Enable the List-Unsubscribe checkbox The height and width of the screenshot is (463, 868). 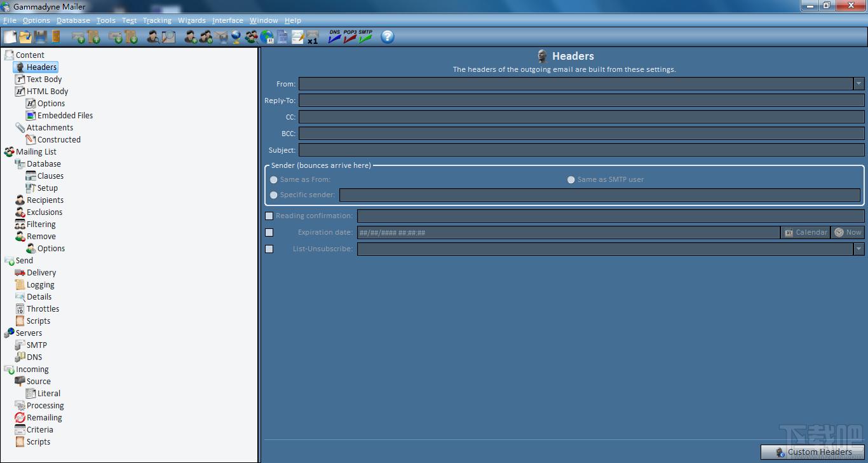tap(269, 249)
